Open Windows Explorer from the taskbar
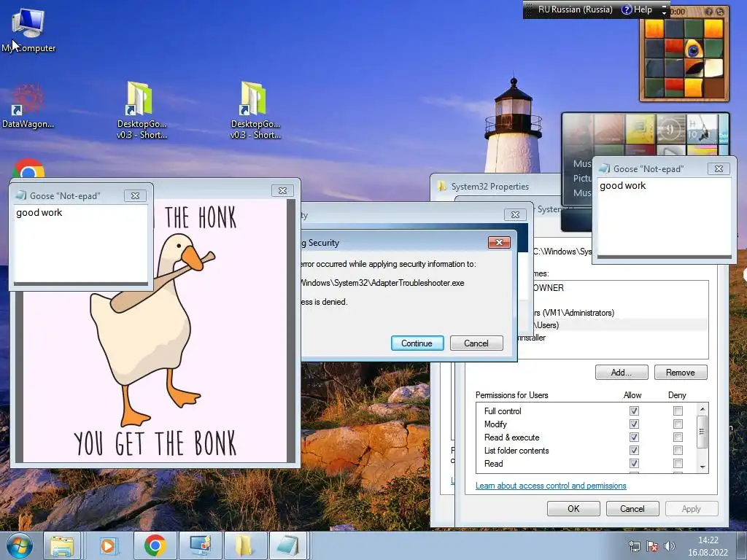747x560 pixels. pos(63,545)
